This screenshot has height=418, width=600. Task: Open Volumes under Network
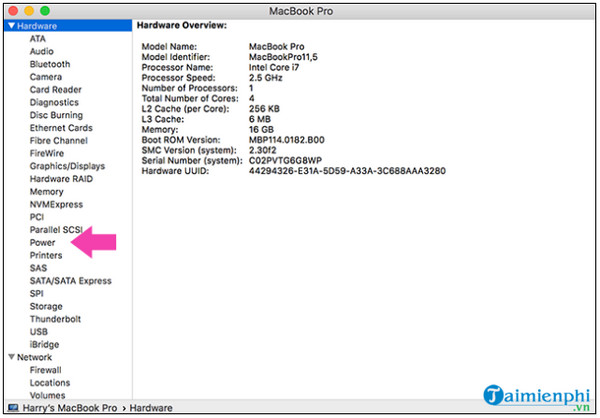[x=47, y=395]
